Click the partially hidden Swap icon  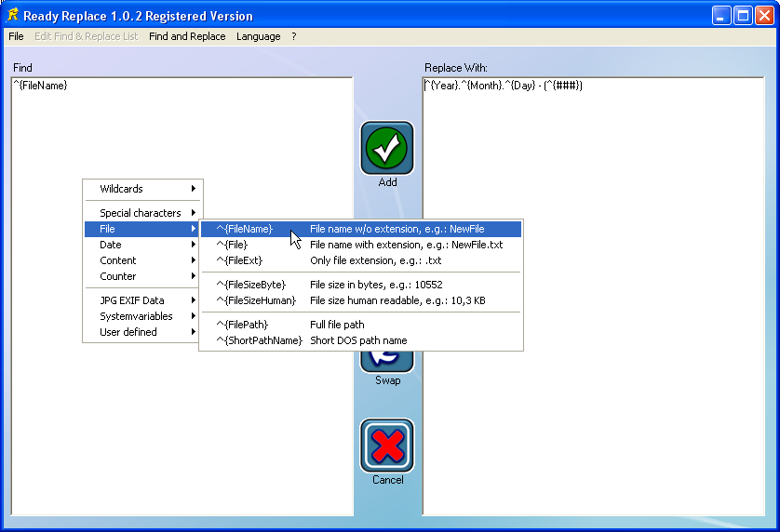(x=387, y=362)
